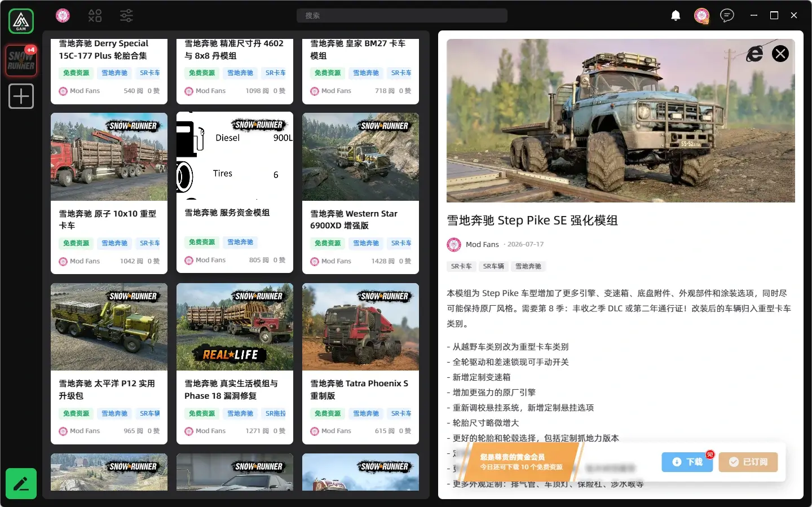Close the mod detail panel
The image size is (812, 507).
(780, 54)
